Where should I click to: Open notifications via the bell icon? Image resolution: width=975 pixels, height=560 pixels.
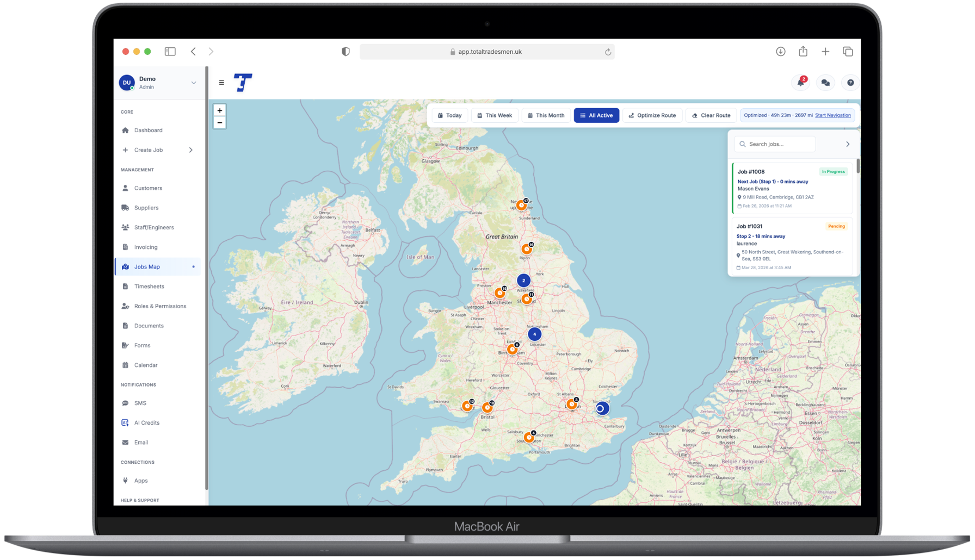pyautogui.click(x=800, y=82)
